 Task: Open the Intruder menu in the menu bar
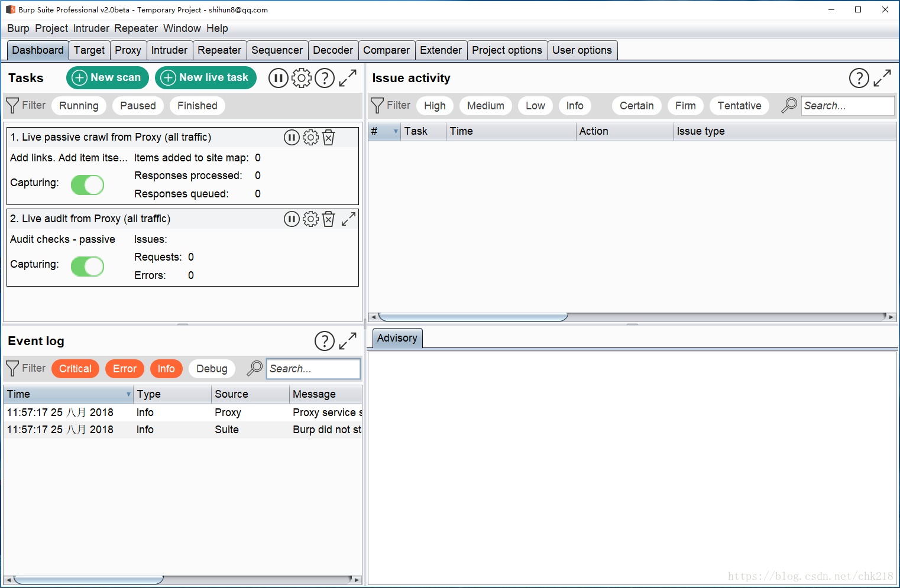(91, 28)
